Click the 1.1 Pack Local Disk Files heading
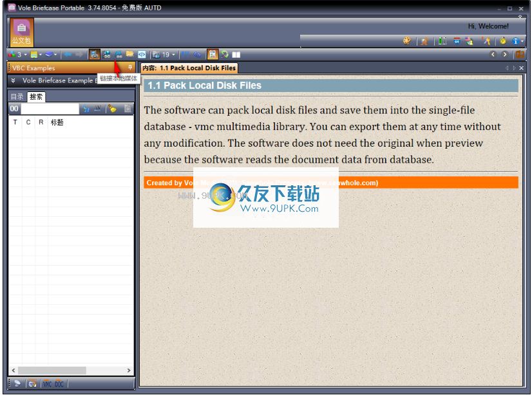Image resolution: width=532 pixels, height=395 pixels. click(205, 86)
